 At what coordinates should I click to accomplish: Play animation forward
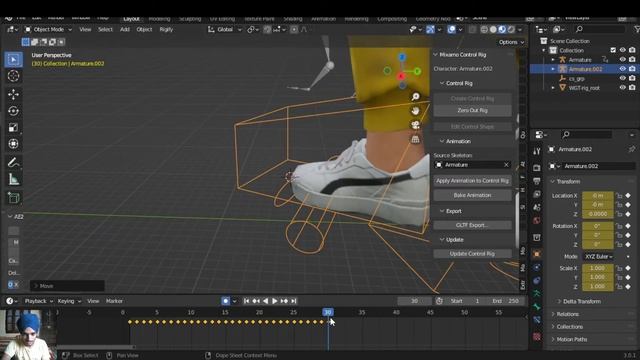[275, 301]
